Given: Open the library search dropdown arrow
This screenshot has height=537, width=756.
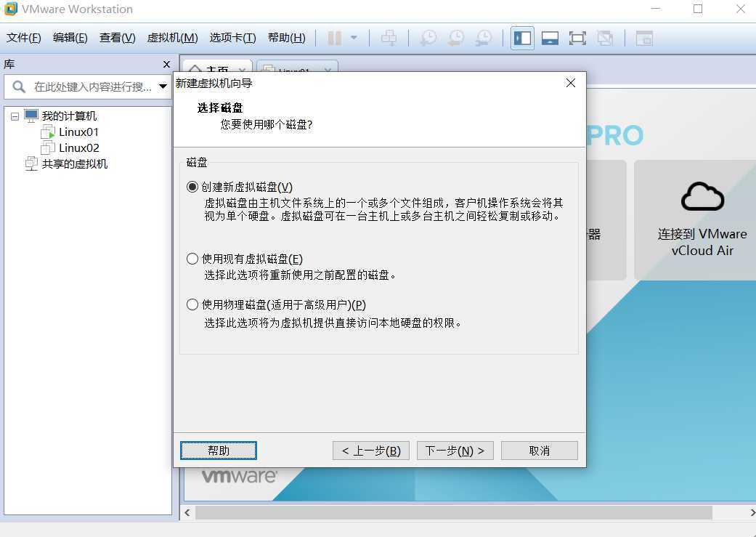Looking at the screenshot, I should [163, 87].
